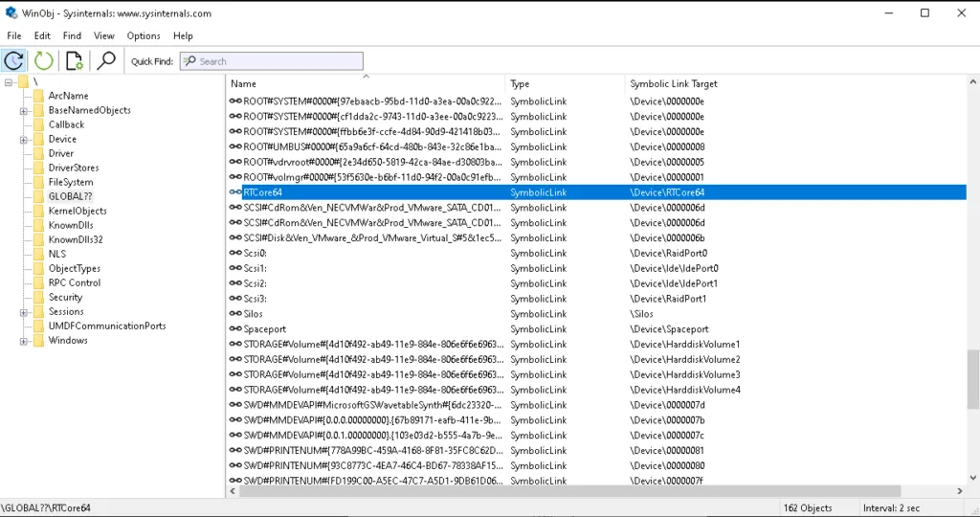Click the \Device\0000007d target cell
The image size is (980, 517).
tap(667, 405)
